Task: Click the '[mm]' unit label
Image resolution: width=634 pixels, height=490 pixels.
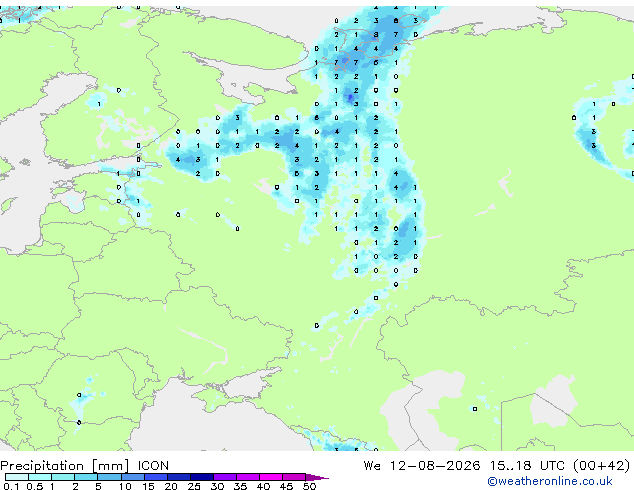Action: pos(110,466)
